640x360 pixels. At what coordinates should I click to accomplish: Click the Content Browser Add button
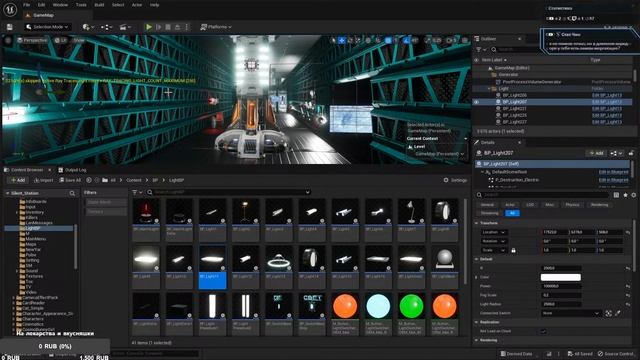[18, 180]
